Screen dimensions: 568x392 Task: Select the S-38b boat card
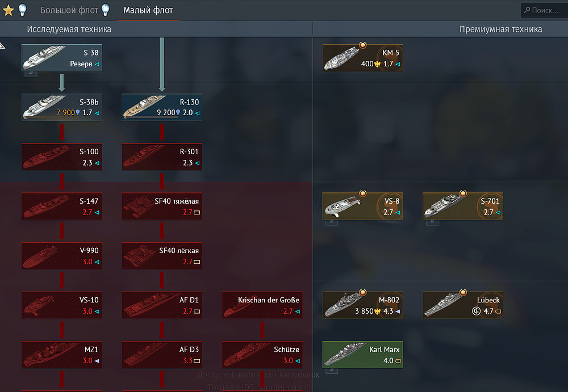pyautogui.click(x=61, y=107)
